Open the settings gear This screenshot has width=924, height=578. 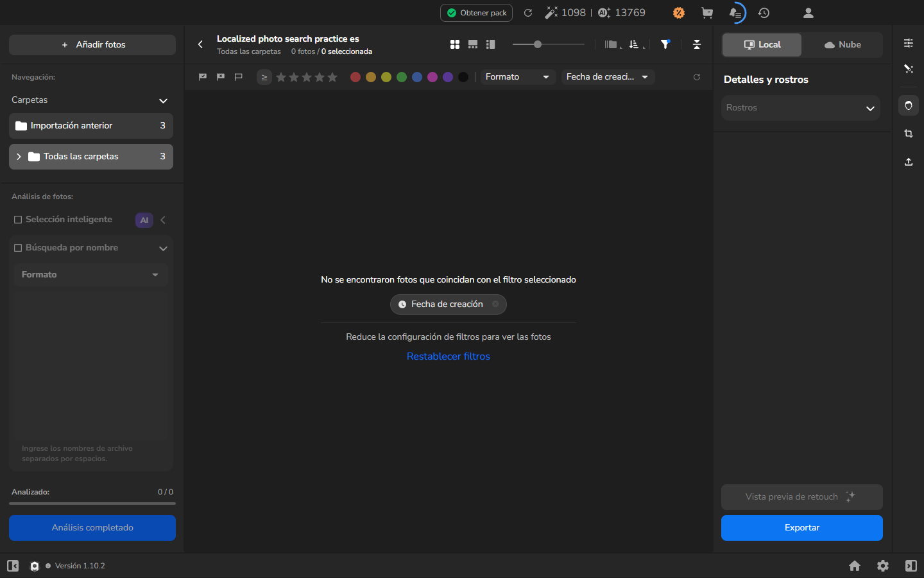883,566
